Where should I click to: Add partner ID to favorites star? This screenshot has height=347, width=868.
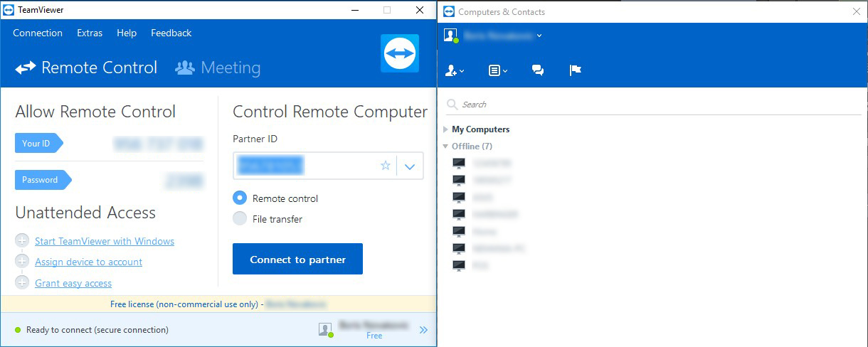(x=386, y=166)
